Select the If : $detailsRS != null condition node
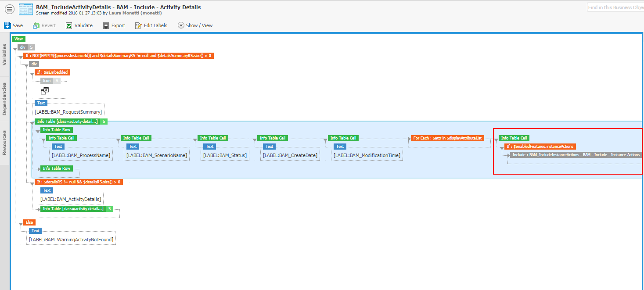The width and height of the screenshot is (644, 290). click(x=79, y=182)
